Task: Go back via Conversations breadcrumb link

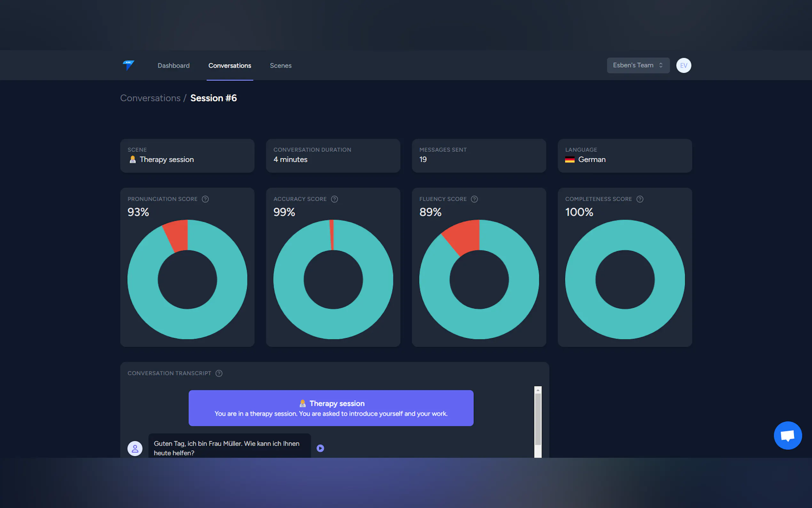Action: click(150, 98)
